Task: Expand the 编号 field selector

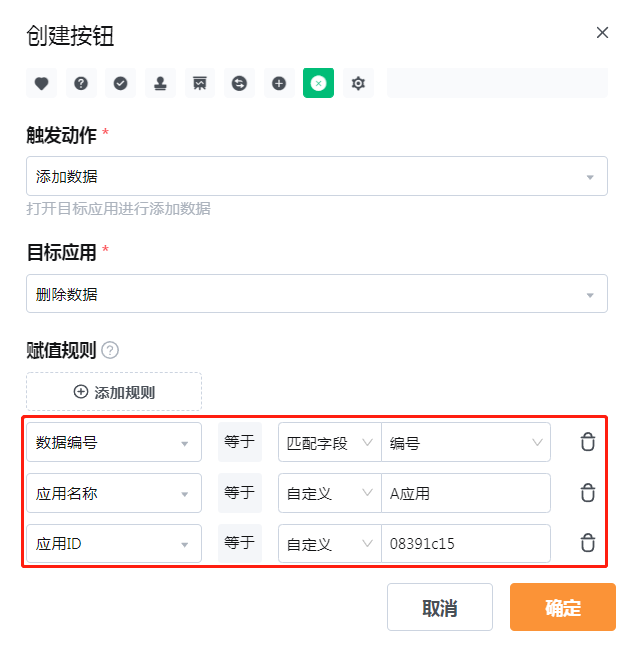Action: pyautogui.click(x=466, y=442)
